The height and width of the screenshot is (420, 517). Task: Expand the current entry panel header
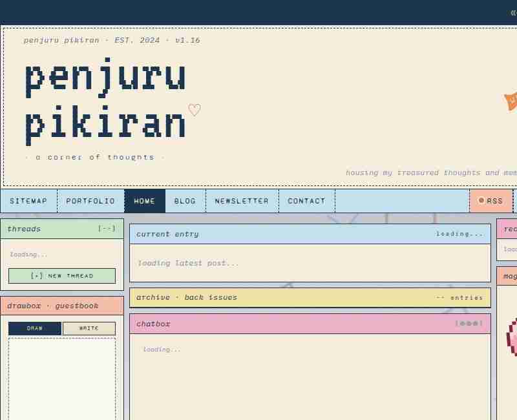click(x=310, y=234)
